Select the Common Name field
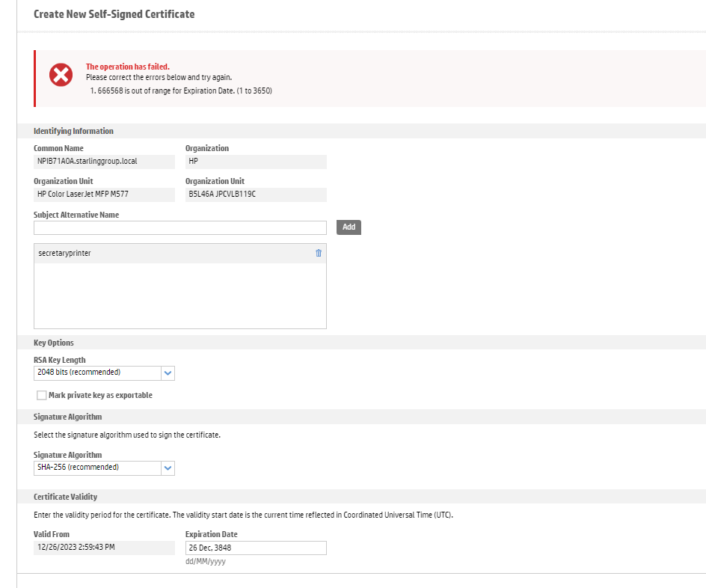Image resolution: width=706 pixels, height=588 pixels. 104,162
